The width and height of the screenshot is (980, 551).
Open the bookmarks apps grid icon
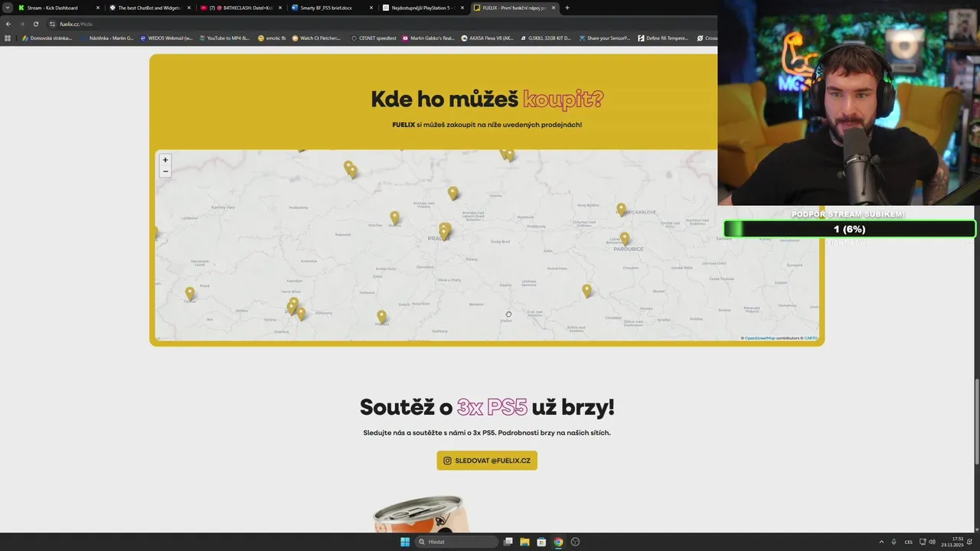[8, 37]
